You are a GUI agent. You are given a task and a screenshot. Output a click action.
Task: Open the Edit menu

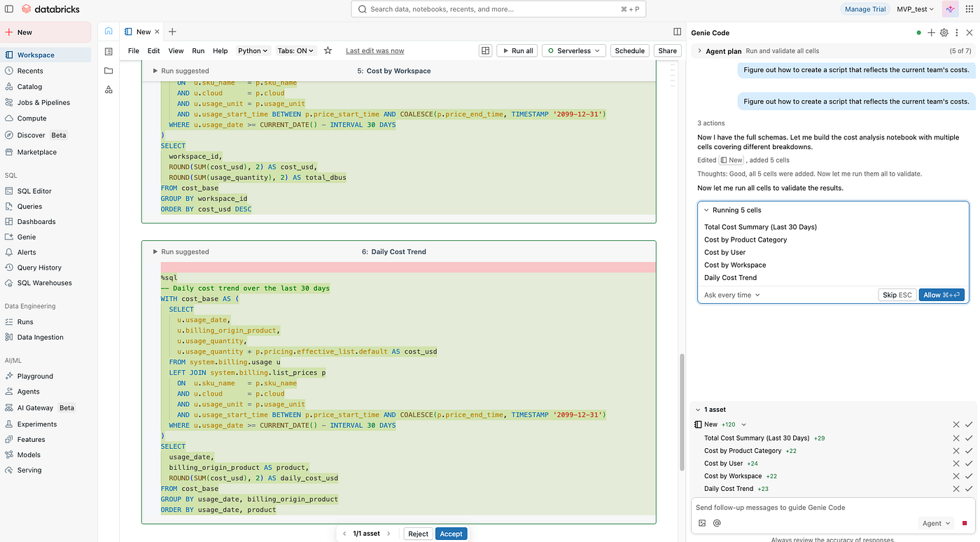click(x=154, y=50)
